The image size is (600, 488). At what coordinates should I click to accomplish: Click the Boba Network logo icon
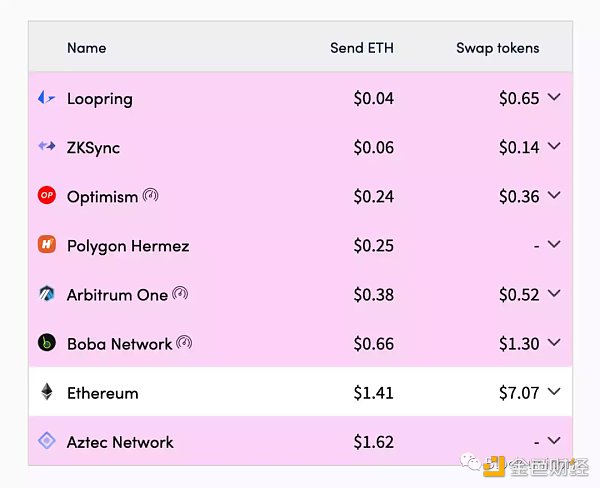coord(46,343)
